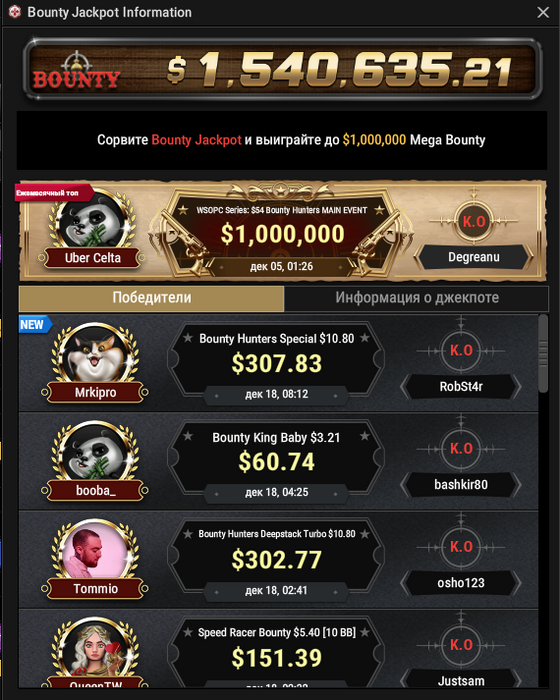The height and width of the screenshot is (700, 560).
Task: Click Mrkipro's cat avatar
Action: pos(95,354)
